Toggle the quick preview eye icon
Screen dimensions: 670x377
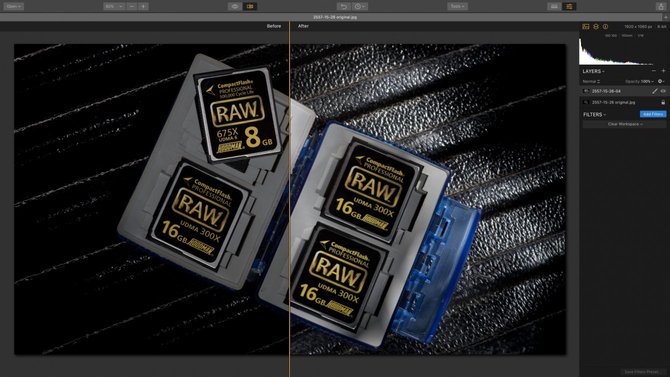tap(235, 6)
